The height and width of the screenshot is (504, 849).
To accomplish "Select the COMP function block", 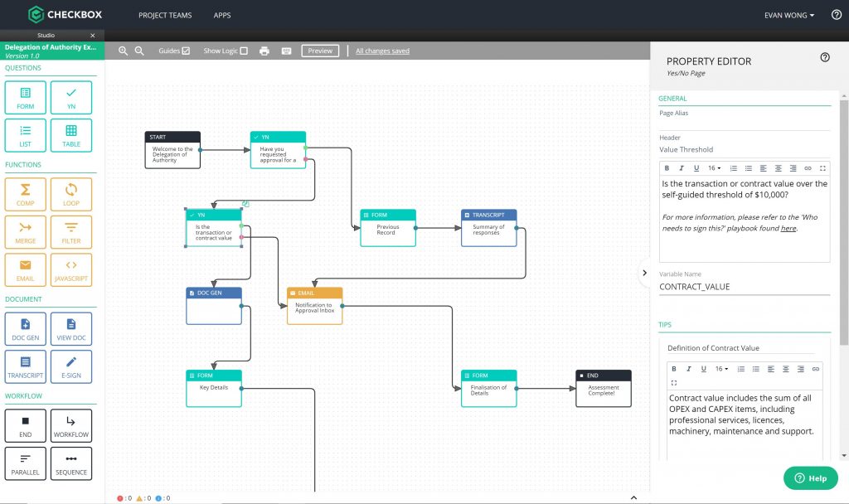I will (25, 194).
